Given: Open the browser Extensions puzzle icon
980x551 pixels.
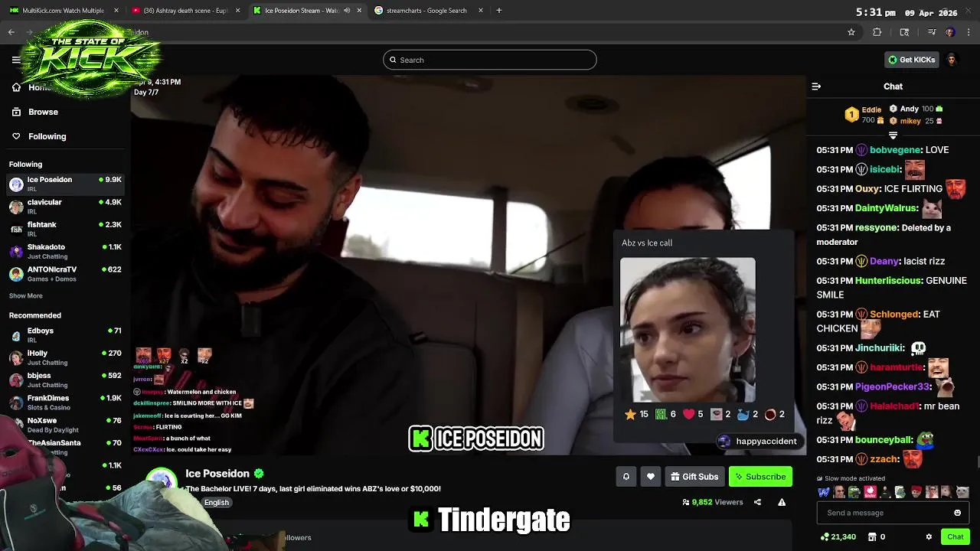Looking at the screenshot, I should [x=877, y=32].
